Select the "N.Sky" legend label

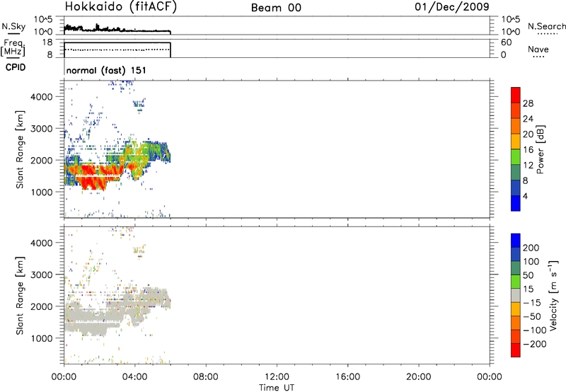pyautogui.click(x=13, y=26)
